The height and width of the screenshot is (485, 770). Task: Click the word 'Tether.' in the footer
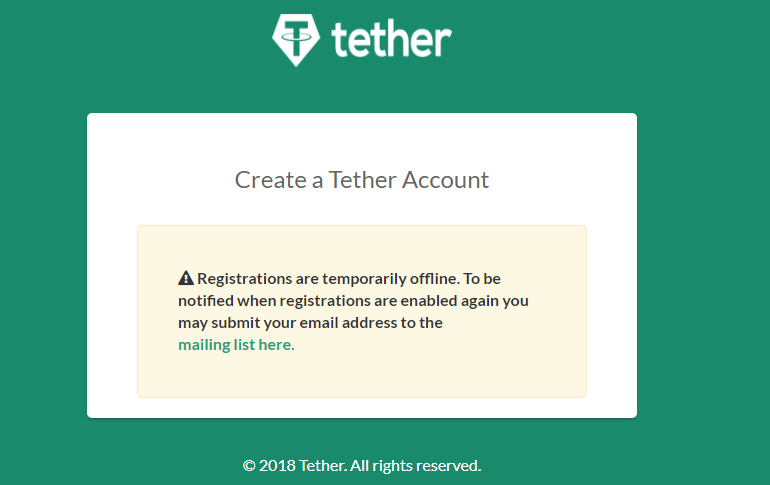click(321, 465)
